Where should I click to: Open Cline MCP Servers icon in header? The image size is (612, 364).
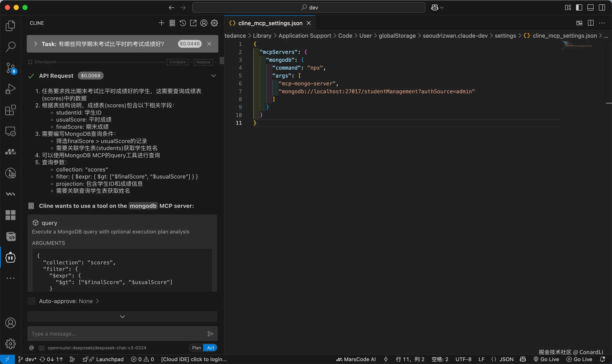point(172,23)
